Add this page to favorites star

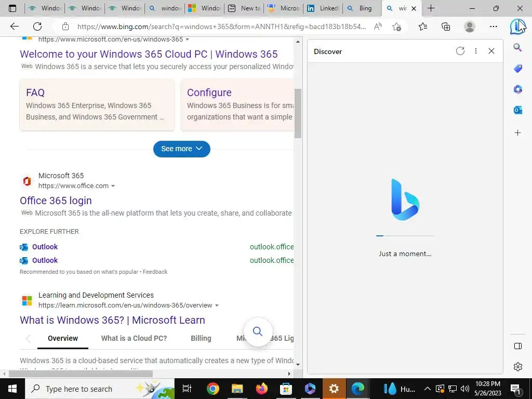(x=396, y=26)
